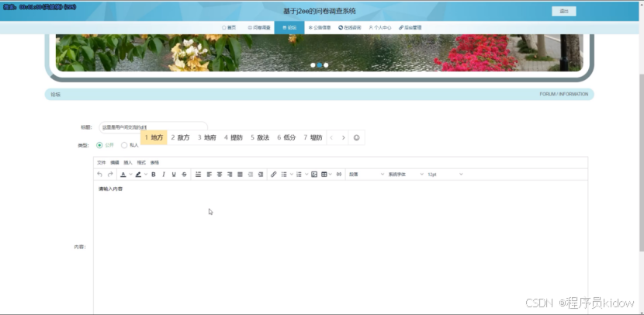This screenshot has width=644, height=315.
Task: Choose IME candidate 4 提防
Action: click(234, 137)
